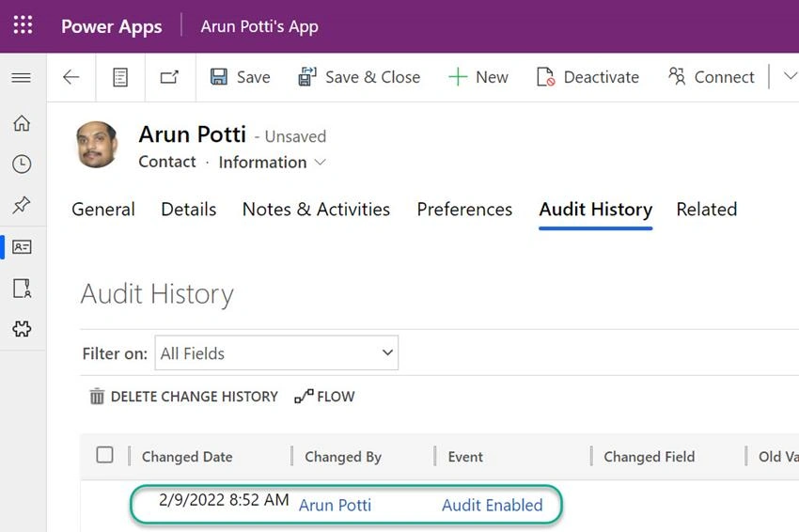Click the Save & Close icon

click(307, 77)
